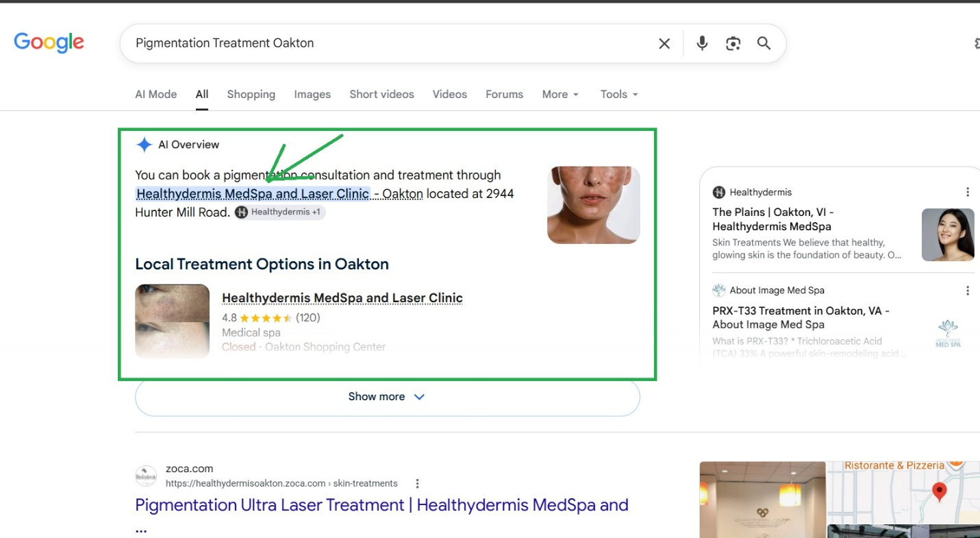The image size is (980, 538).
Task: Open options menu for Healthydermis source card
Action: (x=968, y=192)
